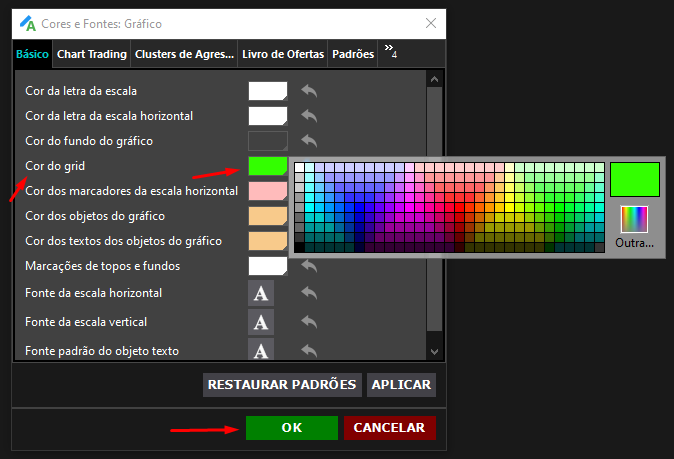
Task: Switch to the Básico tab
Action: (32, 54)
